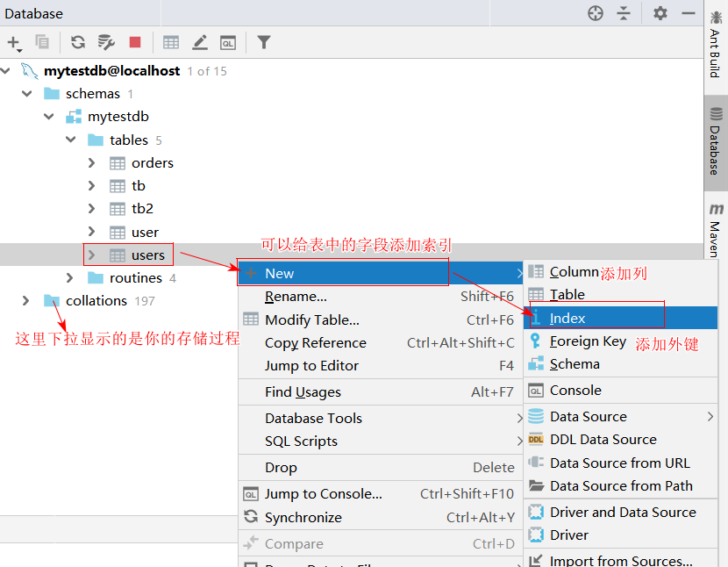This screenshot has width=728, height=567.
Task: Click the Duplicate icon in Database toolbar
Action: 42,42
